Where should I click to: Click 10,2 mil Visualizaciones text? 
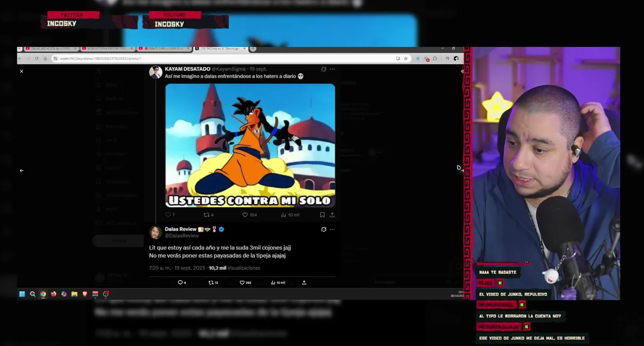[x=235, y=268]
